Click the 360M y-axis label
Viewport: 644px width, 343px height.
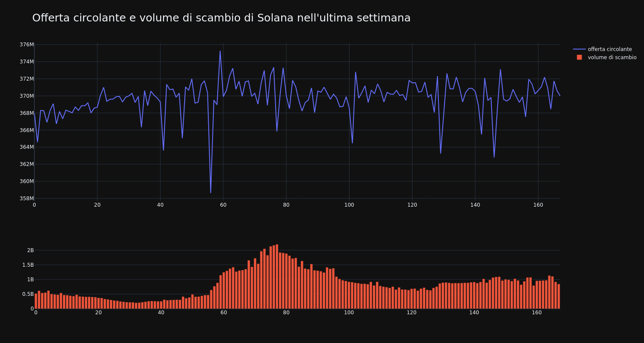pyautogui.click(x=27, y=181)
